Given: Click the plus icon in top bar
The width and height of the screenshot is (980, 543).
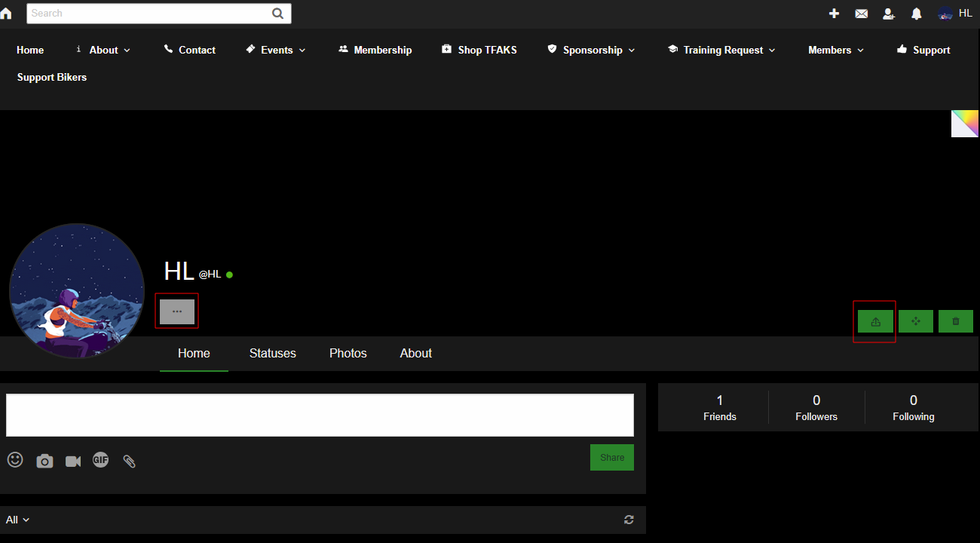Looking at the screenshot, I should (834, 14).
